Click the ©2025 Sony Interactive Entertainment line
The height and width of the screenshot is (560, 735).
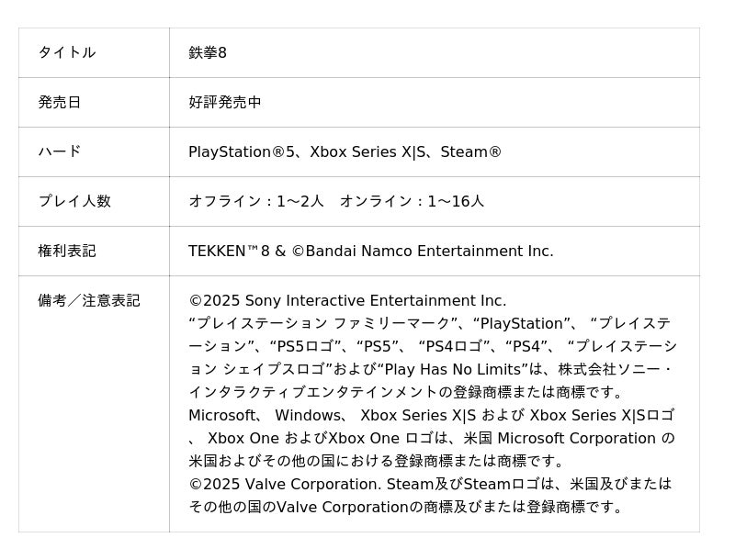click(347, 300)
